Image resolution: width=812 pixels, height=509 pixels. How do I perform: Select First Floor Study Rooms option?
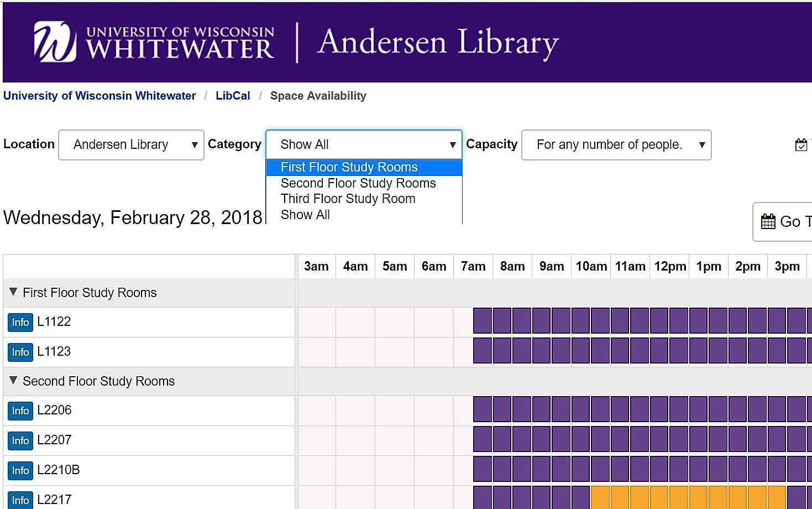(364, 168)
